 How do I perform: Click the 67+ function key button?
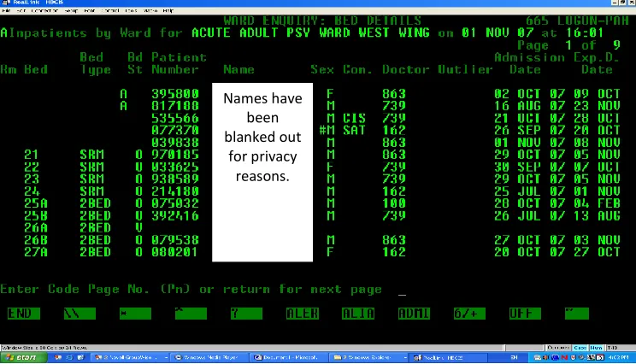click(469, 314)
